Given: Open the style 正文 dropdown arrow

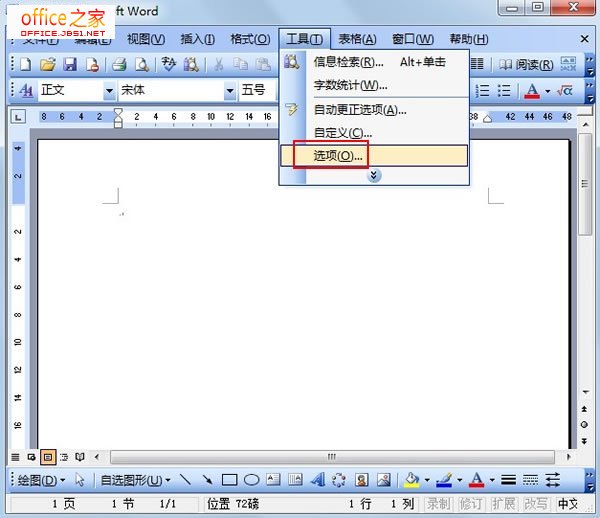Looking at the screenshot, I should [109, 91].
